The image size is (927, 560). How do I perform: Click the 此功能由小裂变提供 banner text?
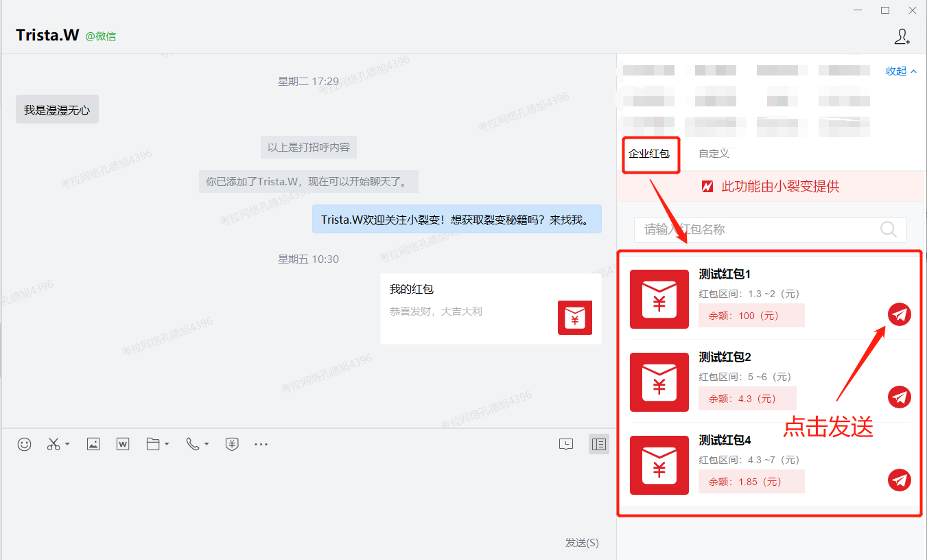point(780,187)
